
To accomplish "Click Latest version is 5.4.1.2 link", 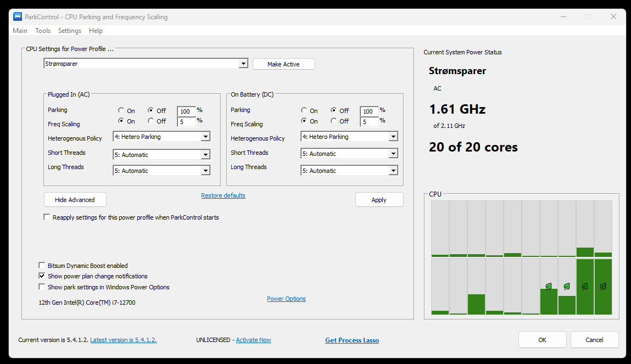I will (x=124, y=340).
